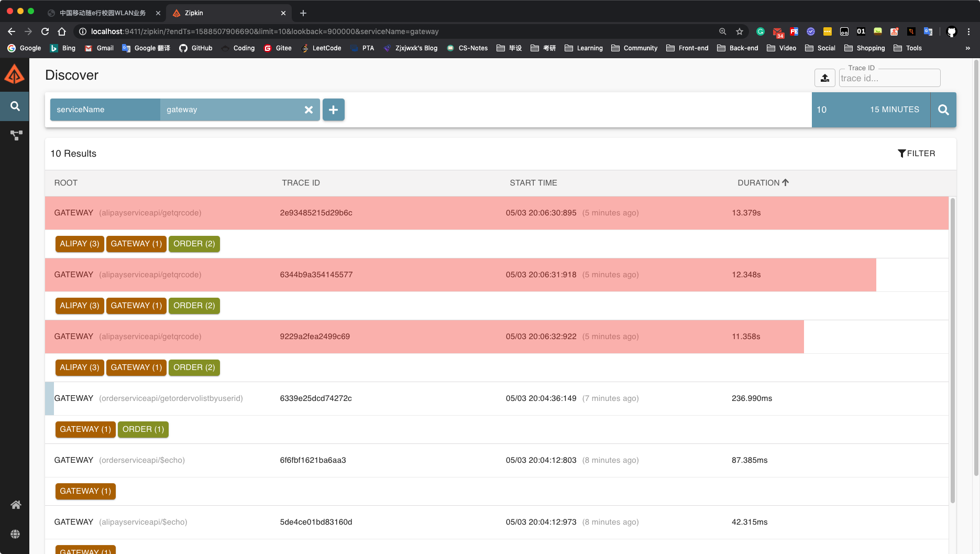Image resolution: width=980 pixels, height=554 pixels.
Task: Edit the result limit 10 field
Action: click(835, 110)
